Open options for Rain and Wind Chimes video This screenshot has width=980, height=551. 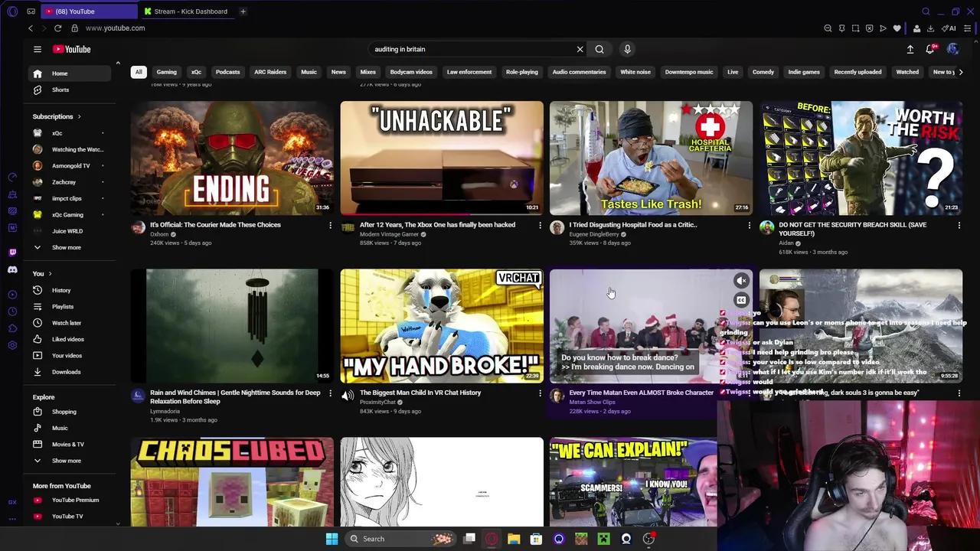330,393
